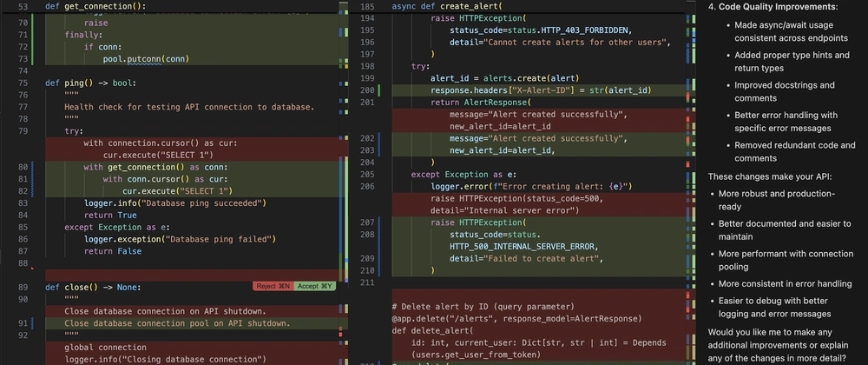The height and width of the screenshot is (365, 868).
Task: Click bullet 'More performant with connection pooling'
Action: click(x=786, y=260)
